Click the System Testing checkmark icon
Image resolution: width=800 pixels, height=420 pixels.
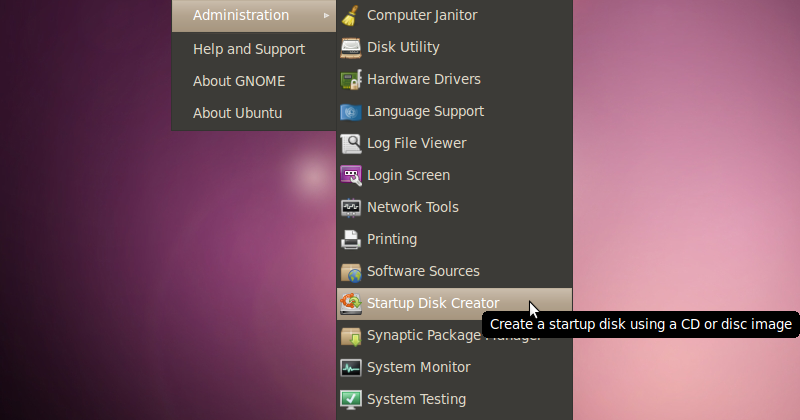(351, 400)
